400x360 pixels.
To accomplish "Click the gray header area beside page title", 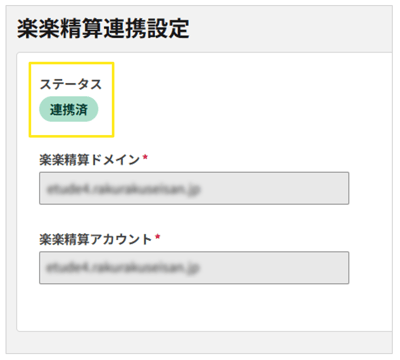I will pyautogui.click(x=290, y=28).
